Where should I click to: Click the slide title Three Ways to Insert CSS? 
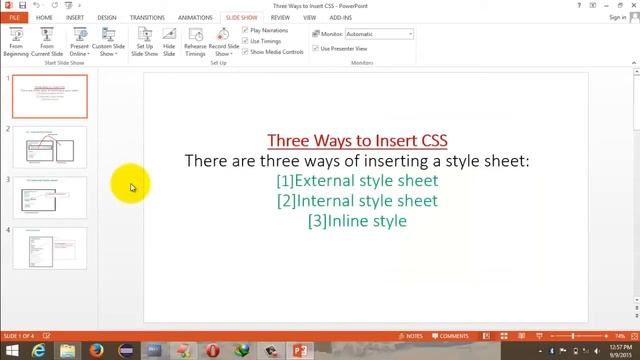[357, 140]
